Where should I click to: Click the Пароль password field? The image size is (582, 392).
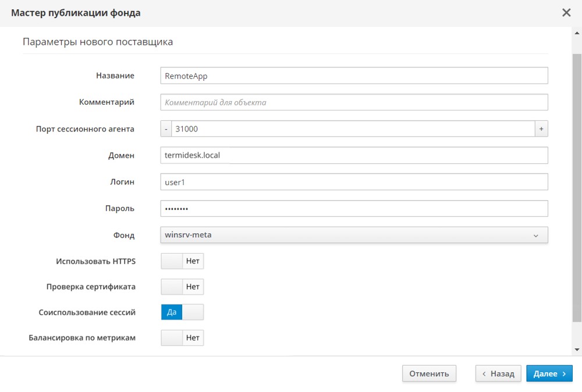pyautogui.click(x=353, y=209)
